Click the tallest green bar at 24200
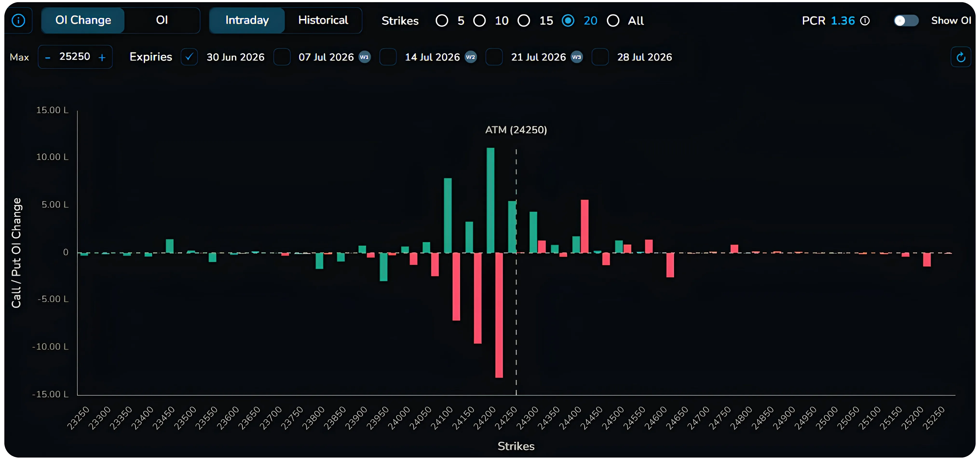This screenshot has width=980, height=459. [x=490, y=200]
